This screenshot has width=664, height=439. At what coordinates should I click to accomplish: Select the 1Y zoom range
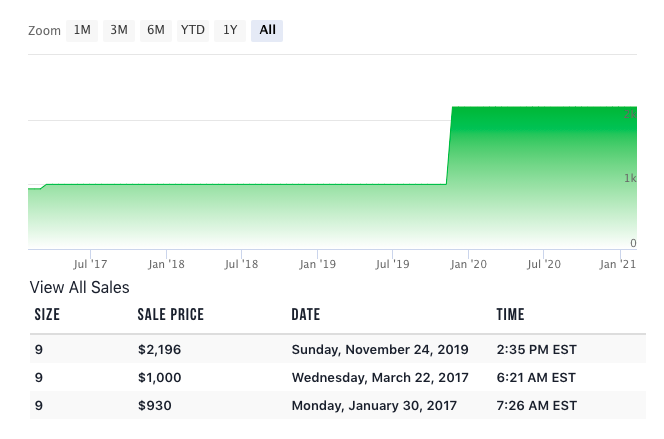pos(230,30)
